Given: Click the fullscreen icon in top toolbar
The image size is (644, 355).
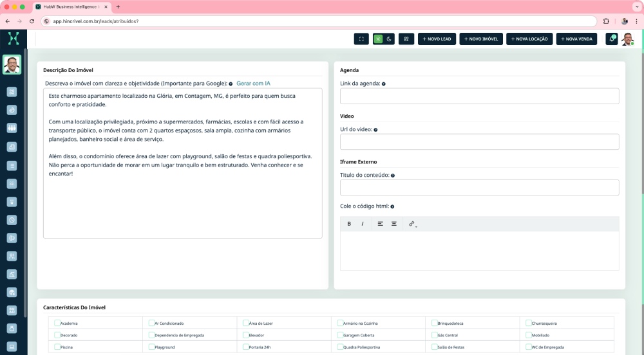Looking at the screenshot, I should point(361,39).
